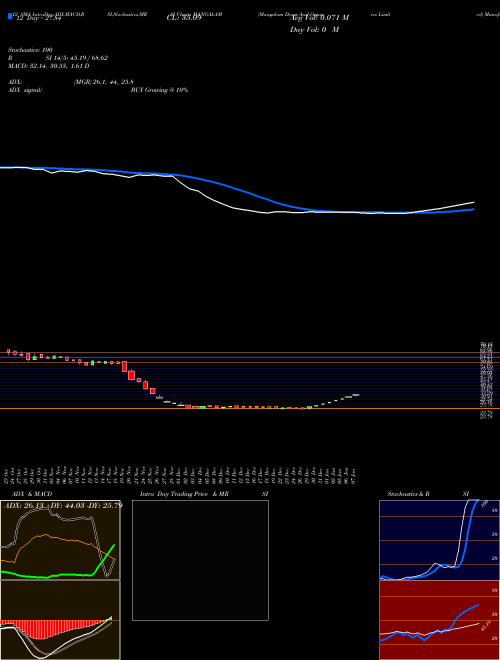Click the ADX & MACD panel title

(x=32, y=494)
